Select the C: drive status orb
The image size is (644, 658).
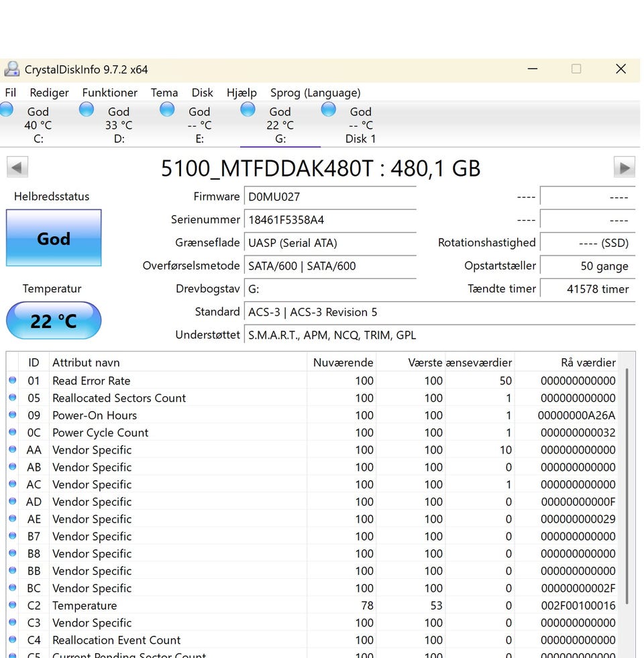pyautogui.click(x=6, y=110)
